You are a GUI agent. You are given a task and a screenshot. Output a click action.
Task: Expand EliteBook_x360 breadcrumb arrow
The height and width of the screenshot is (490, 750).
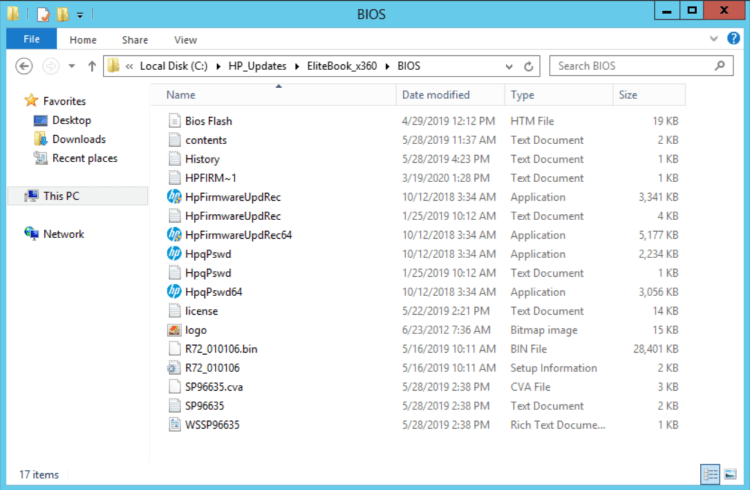tap(387, 67)
